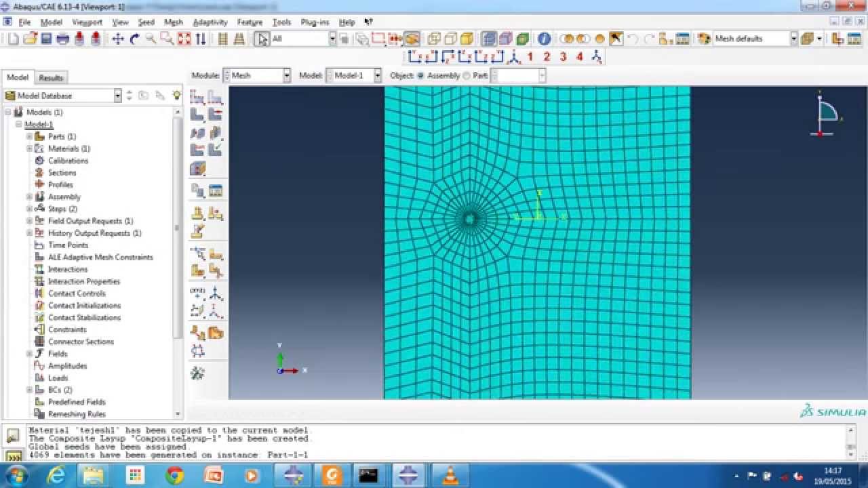The image size is (868, 488).
Task: Select the Model-1 tree item
Action: (x=39, y=125)
